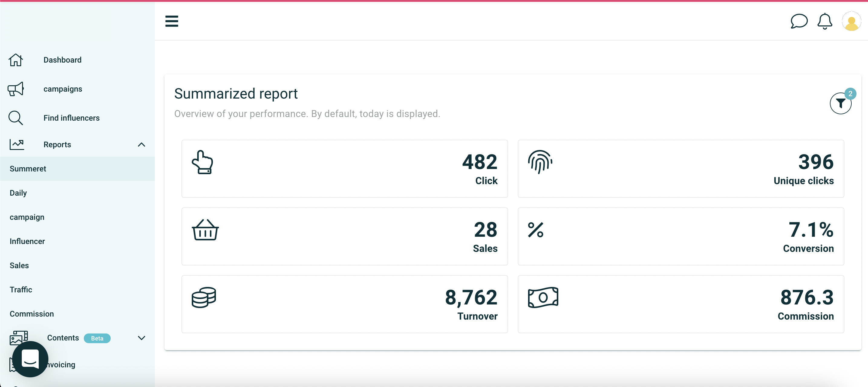868x387 pixels.
Task: Click the Find influencers magnifier icon
Action: point(15,118)
